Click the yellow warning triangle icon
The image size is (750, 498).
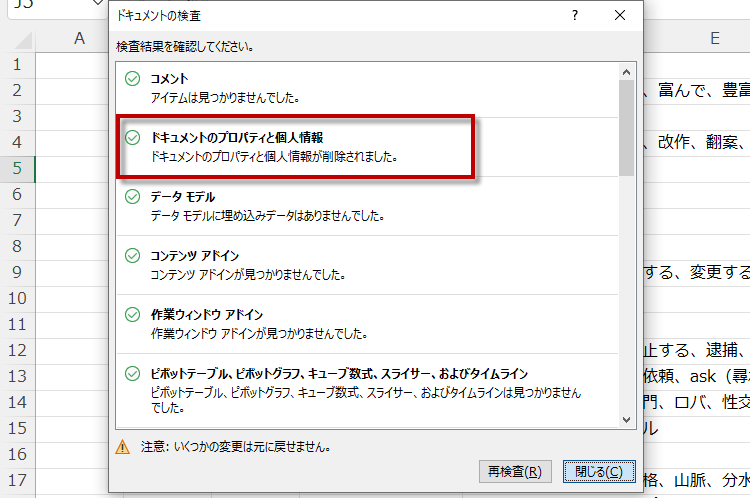point(123,446)
